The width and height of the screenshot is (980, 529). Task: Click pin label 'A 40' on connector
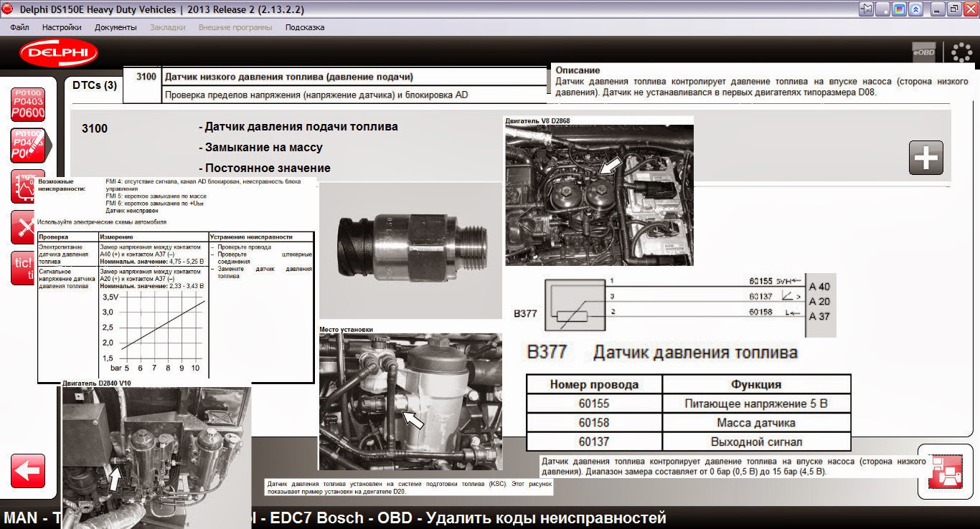tap(819, 287)
